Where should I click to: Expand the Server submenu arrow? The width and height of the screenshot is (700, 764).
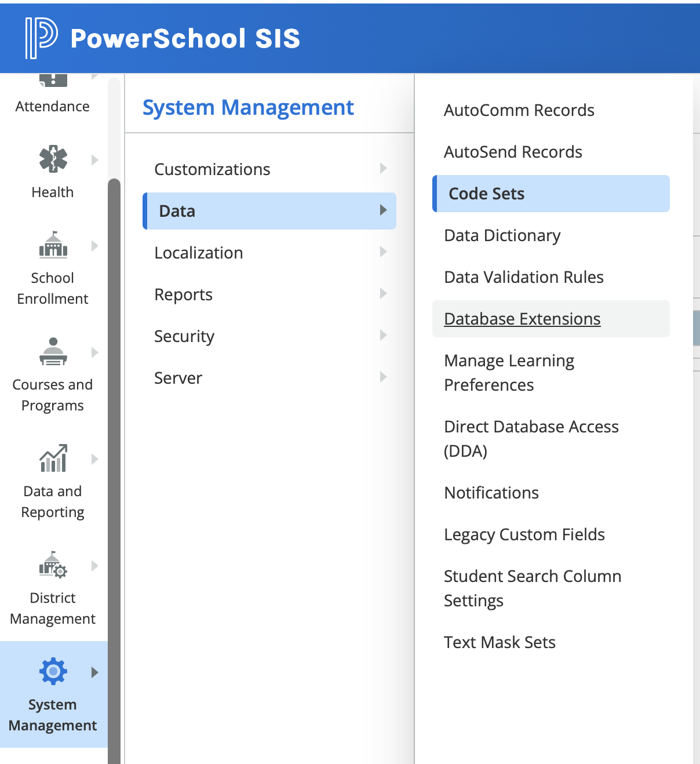(383, 377)
